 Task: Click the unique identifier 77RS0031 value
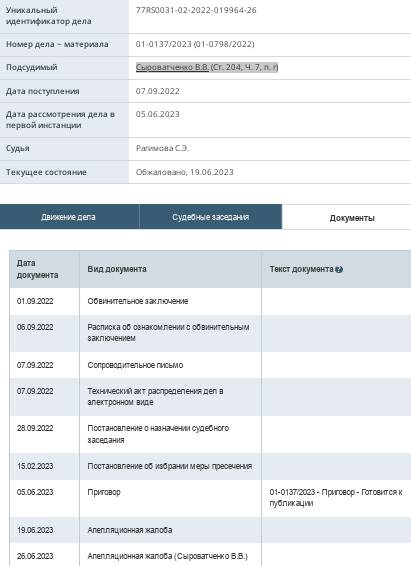196,10
